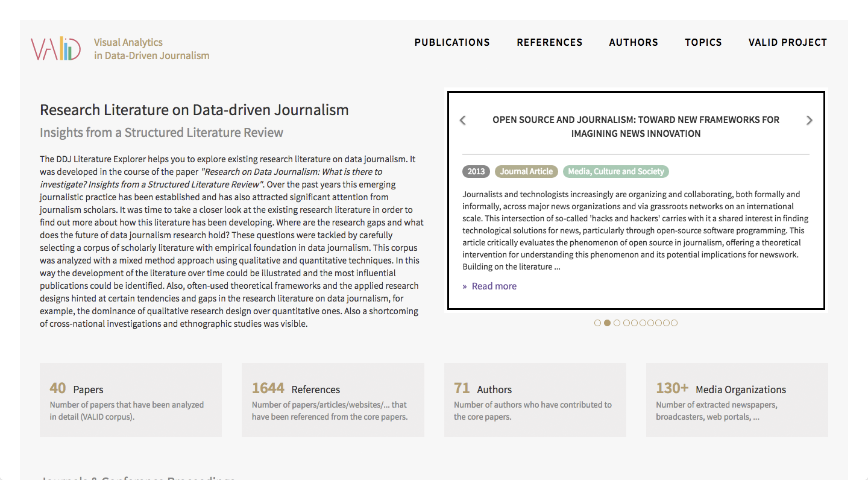Click the VALID logo icon
The image size is (868, 480).
tap(56, 49)
